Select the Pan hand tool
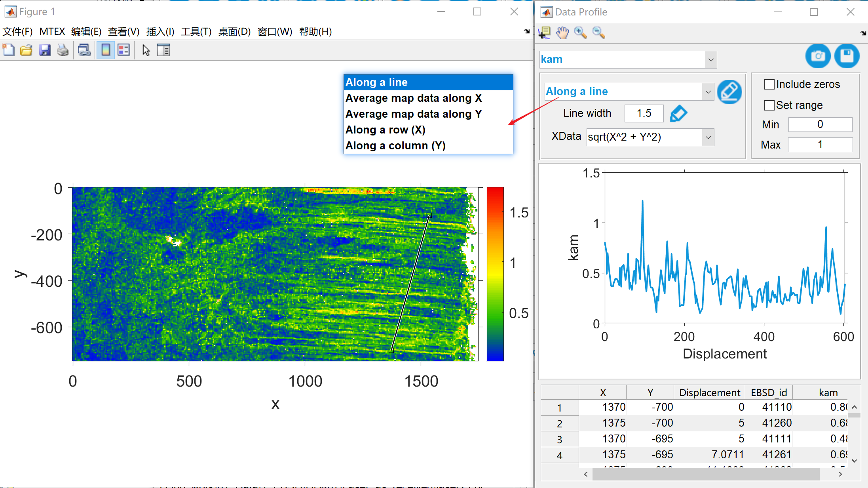The height and width of the screenshot is (488, 868). [562, 33]
